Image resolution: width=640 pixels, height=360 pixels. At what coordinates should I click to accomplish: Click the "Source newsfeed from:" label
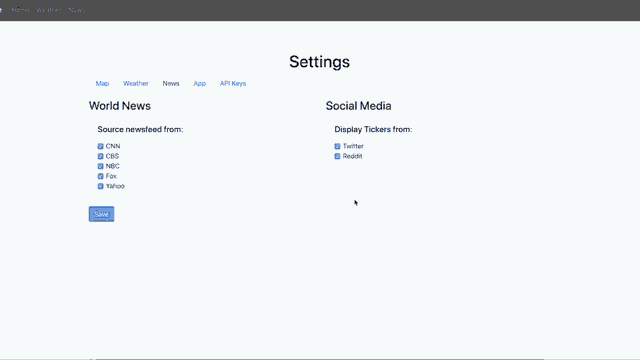click(140, 129)
